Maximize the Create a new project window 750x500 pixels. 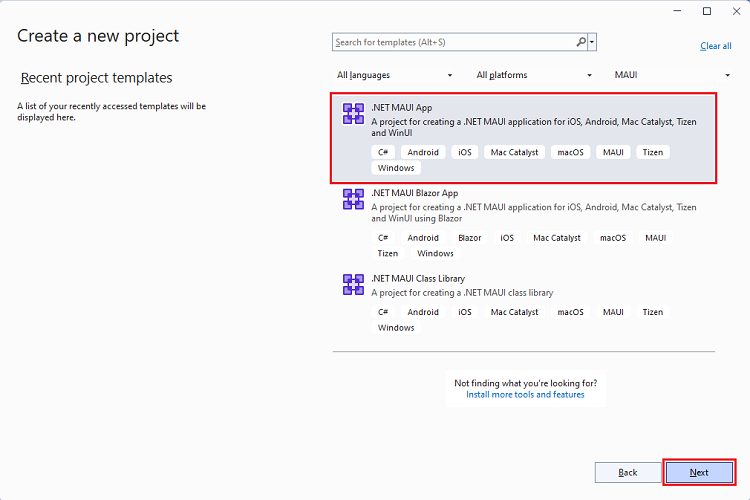[707, 11]
